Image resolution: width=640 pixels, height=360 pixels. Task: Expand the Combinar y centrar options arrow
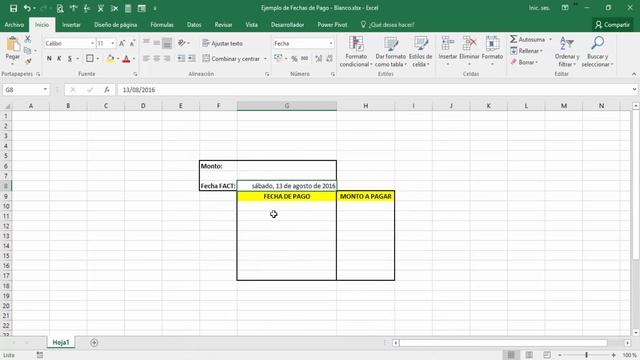(x=265, y=59)
